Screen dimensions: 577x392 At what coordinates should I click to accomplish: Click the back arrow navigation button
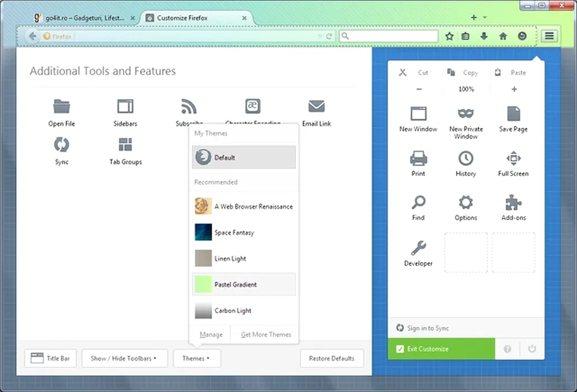(x=32, y=36)
